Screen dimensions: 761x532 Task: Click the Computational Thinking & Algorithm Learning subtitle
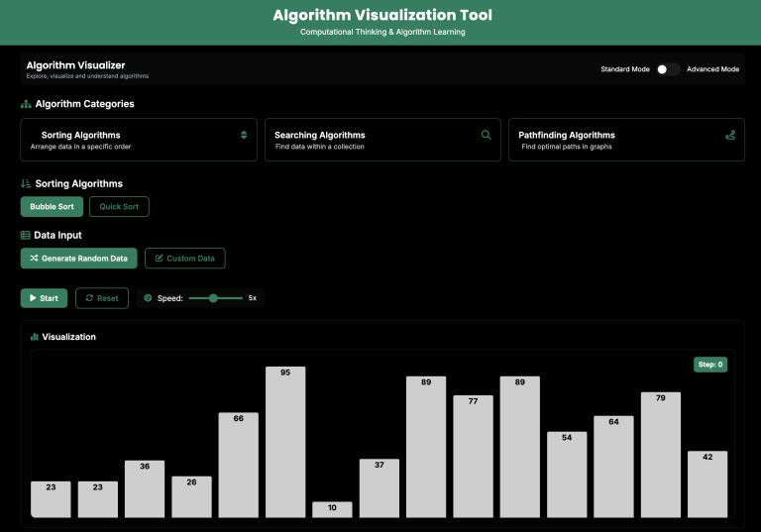[x=382, y=32]
